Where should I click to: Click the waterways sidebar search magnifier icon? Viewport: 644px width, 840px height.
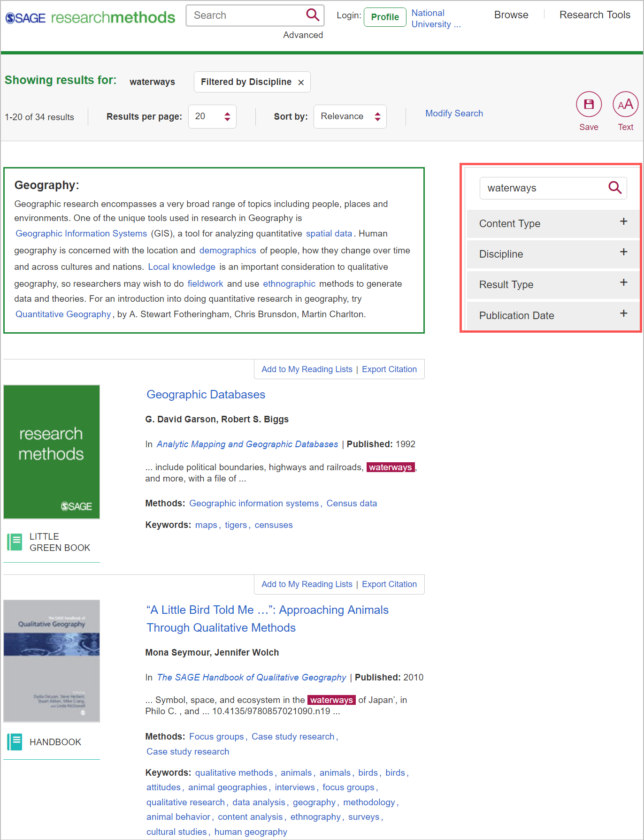click(x=615, y=188)
